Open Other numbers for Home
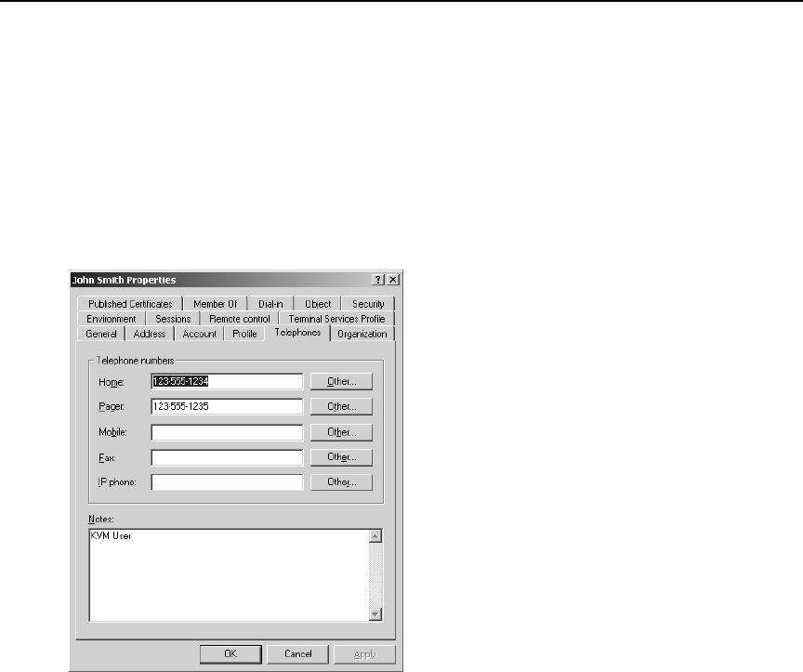 [x=342, y=382]
